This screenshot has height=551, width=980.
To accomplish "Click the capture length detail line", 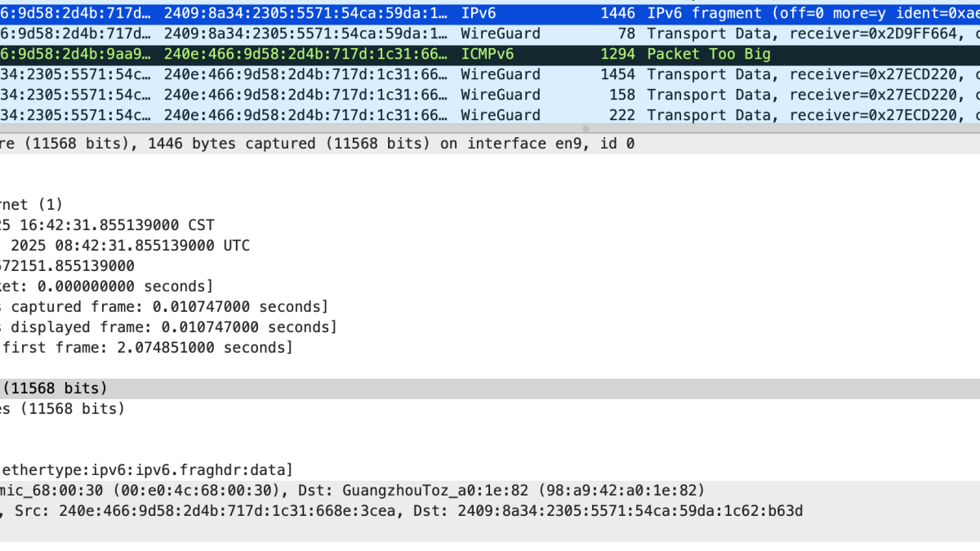I will click(65, 408).
